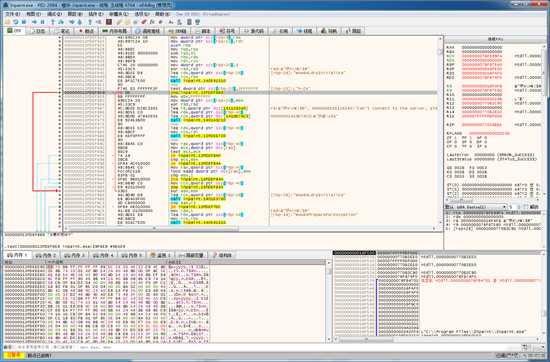Click the Step over toolbar icon
The image size is (550, 362).
tap(61, 22)
